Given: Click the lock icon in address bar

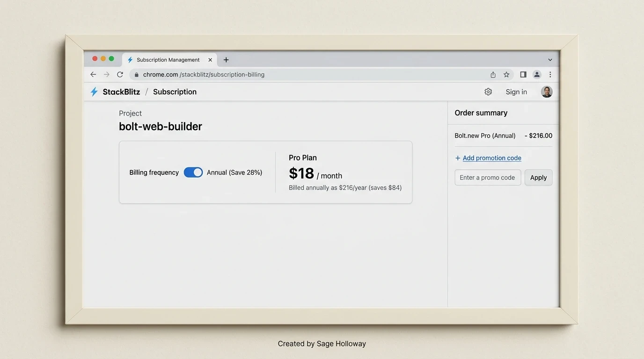Looking at the screenshot, I should pyautogui.click(x=137, y=75).
